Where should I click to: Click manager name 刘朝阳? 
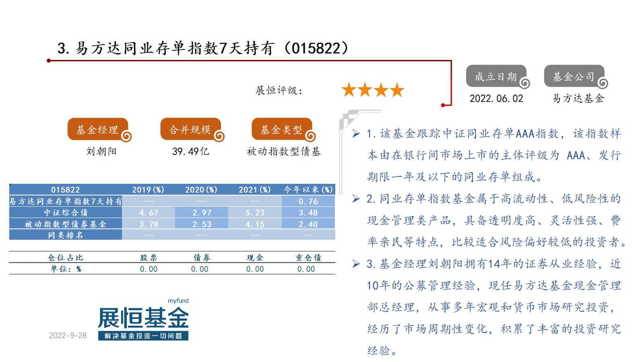point(101,151)
